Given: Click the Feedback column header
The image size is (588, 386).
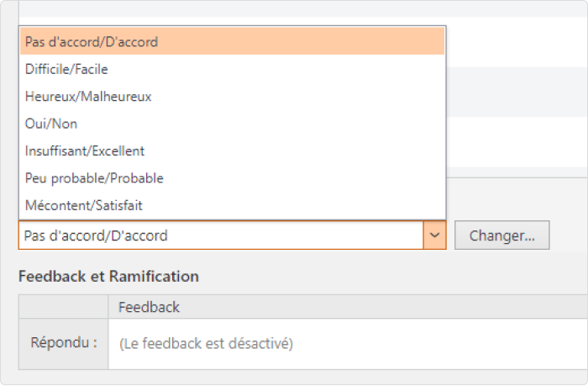Looking at the screenshot, I should (x=150, y=307).
